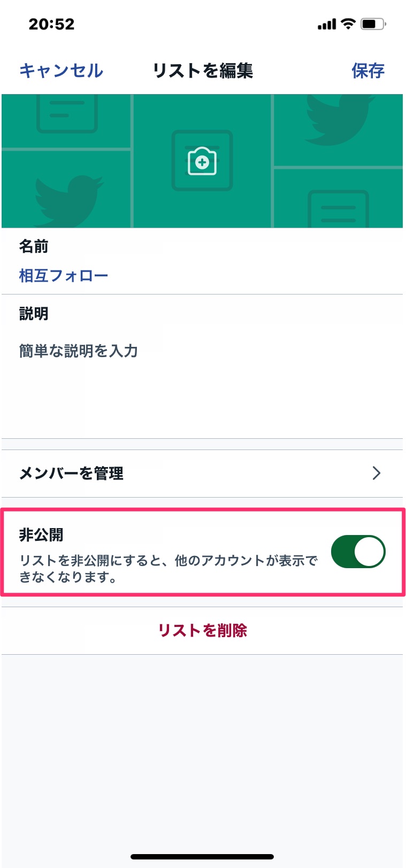
Task: Click the cellular signal bars icon
Action: point(327,25)
